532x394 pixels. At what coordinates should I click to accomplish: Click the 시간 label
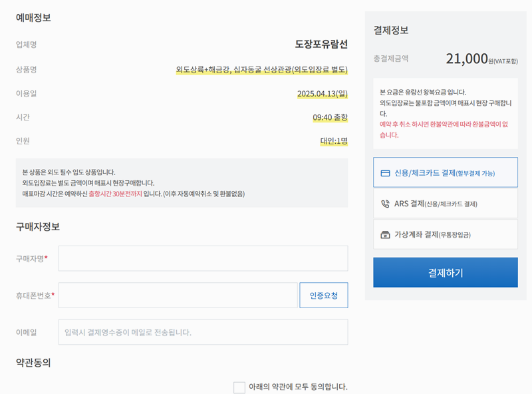[x=23, y=117]
